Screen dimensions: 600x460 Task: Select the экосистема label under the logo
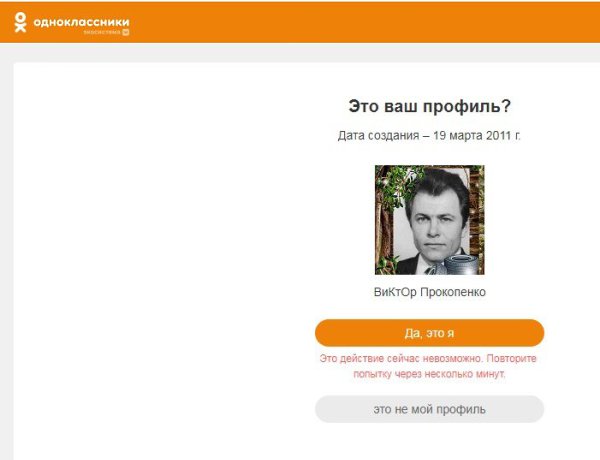(x=102, y=33)
